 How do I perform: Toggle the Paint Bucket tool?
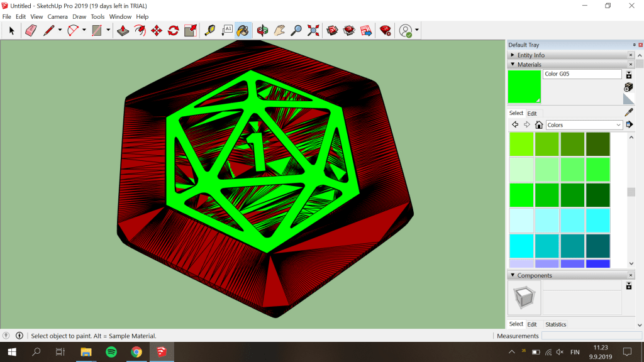click(243, 30)
